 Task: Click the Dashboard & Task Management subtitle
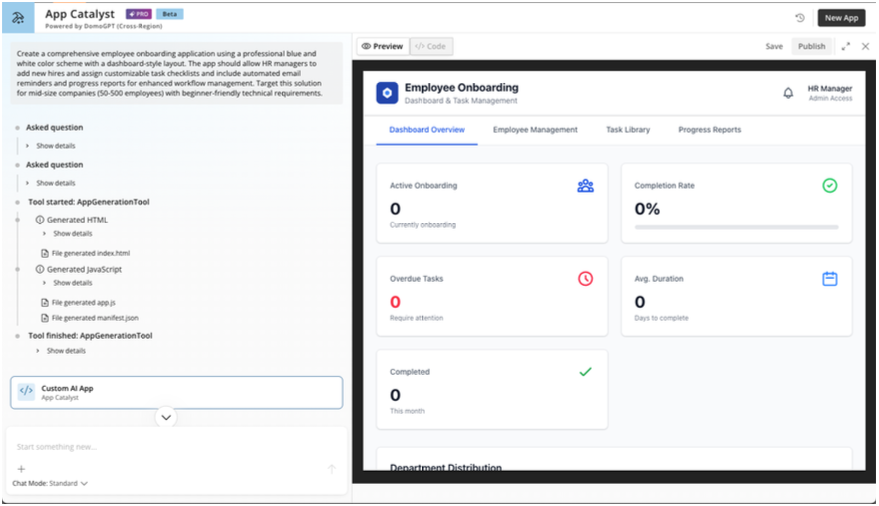(x=461, y=101)
